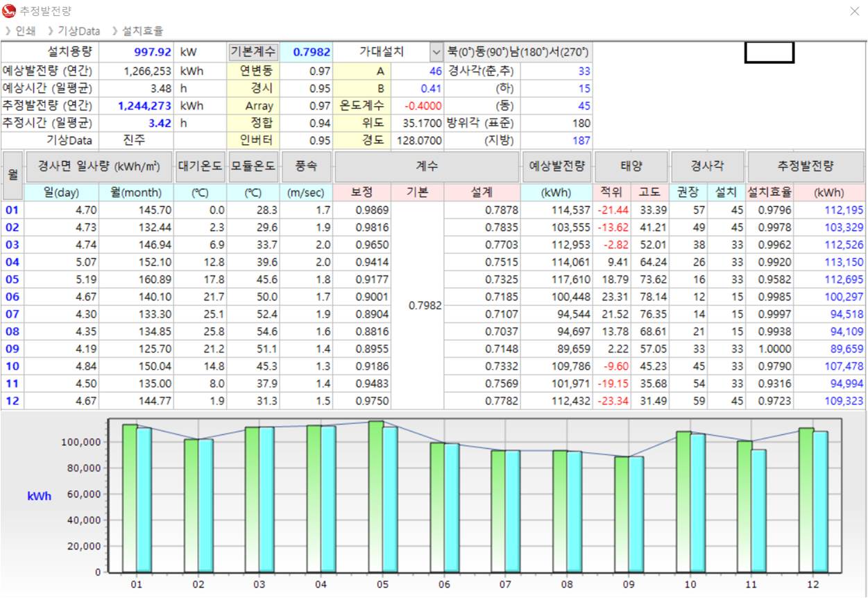Click the 기상Data location 진주
Image resolution: width=868 pixels, height=598 pixels.
[x=137, y=141]
